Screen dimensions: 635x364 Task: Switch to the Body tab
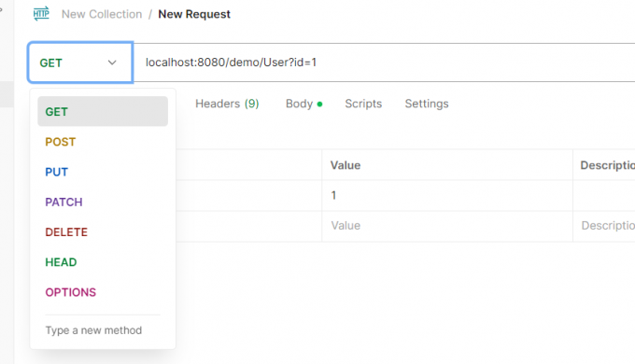pos(303,104)
